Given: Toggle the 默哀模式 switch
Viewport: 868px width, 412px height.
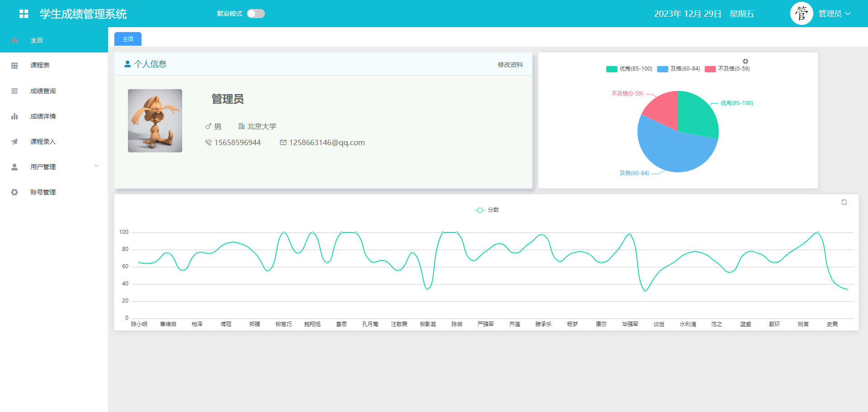Looking at the screenshot, I should pos(256,14).
